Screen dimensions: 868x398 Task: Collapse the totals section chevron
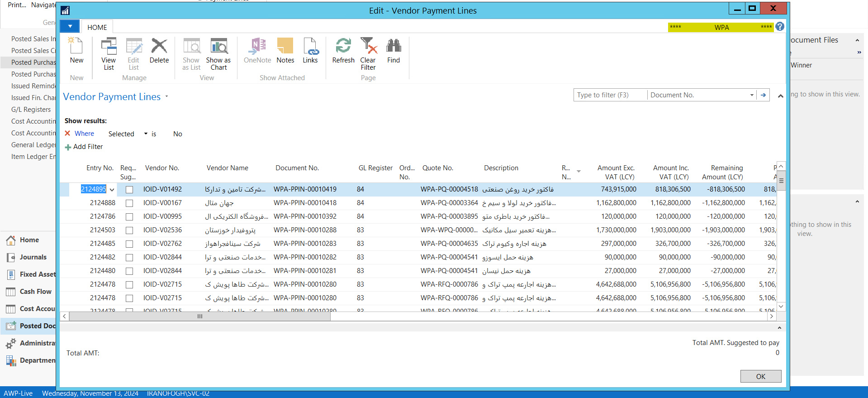point(779,327)
